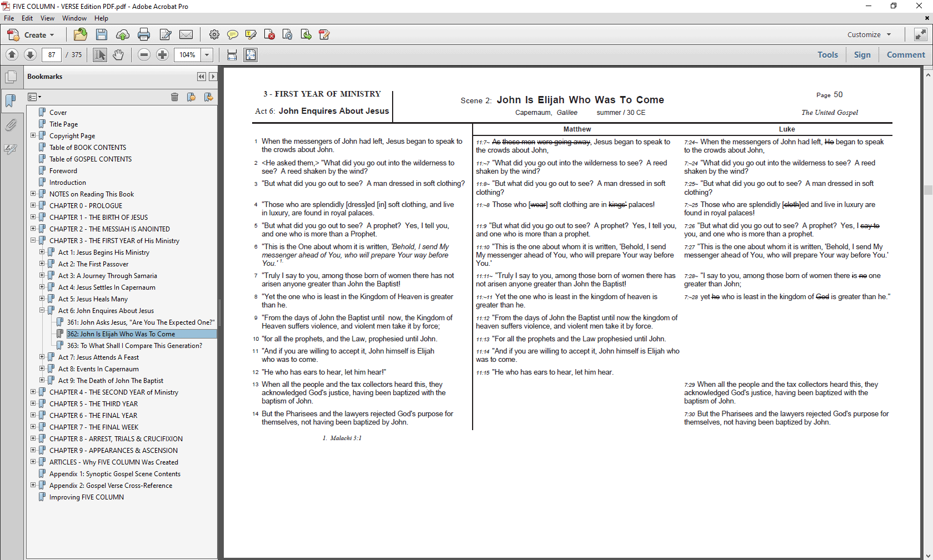933x560 pixels.
Task: Go to Act 9: The Death of John
Action: [x=111, y=380]
